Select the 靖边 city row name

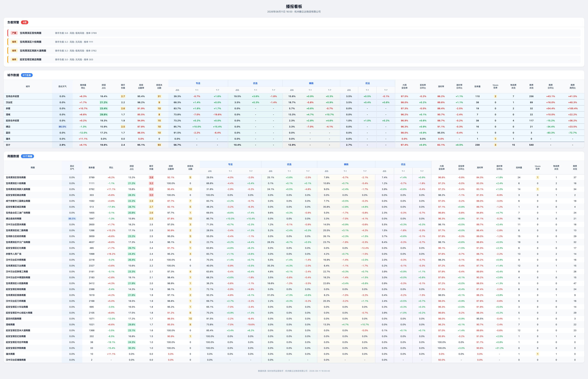[x=8, y=127]
